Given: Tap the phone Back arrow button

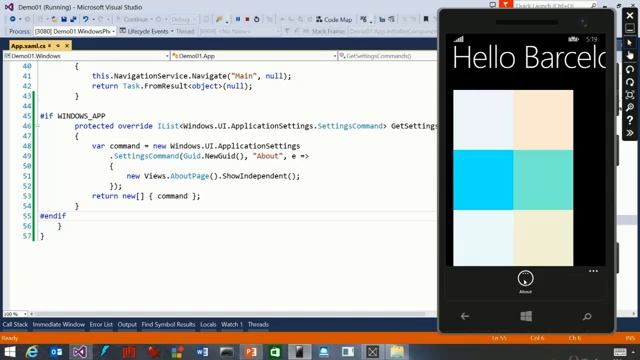Looking at the screenshot, I should 465,316.
